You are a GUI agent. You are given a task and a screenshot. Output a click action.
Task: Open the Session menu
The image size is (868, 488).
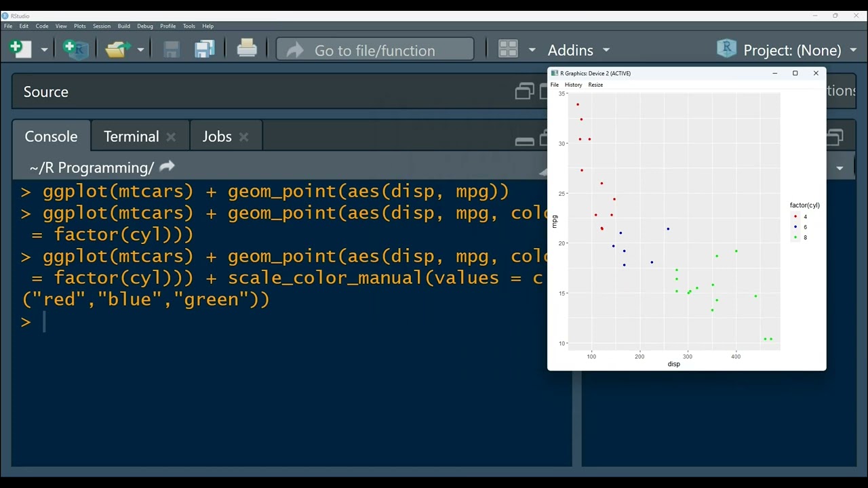[x=102, y=26]
